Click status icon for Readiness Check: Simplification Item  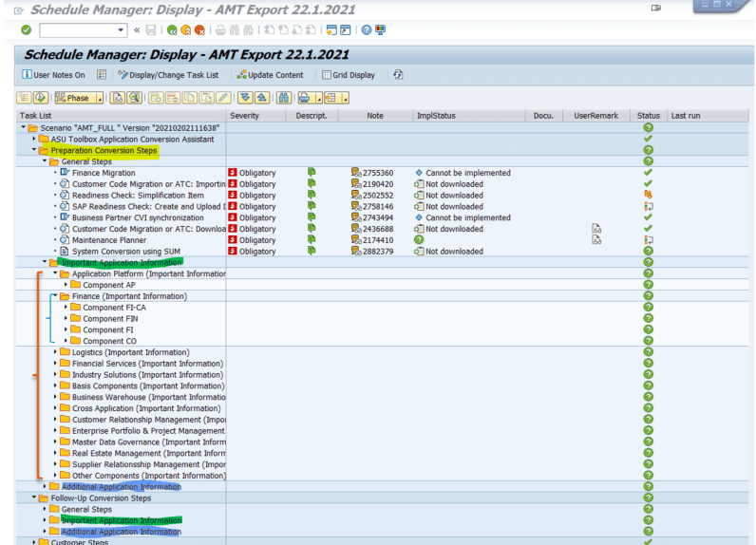(x=648, y=196)
